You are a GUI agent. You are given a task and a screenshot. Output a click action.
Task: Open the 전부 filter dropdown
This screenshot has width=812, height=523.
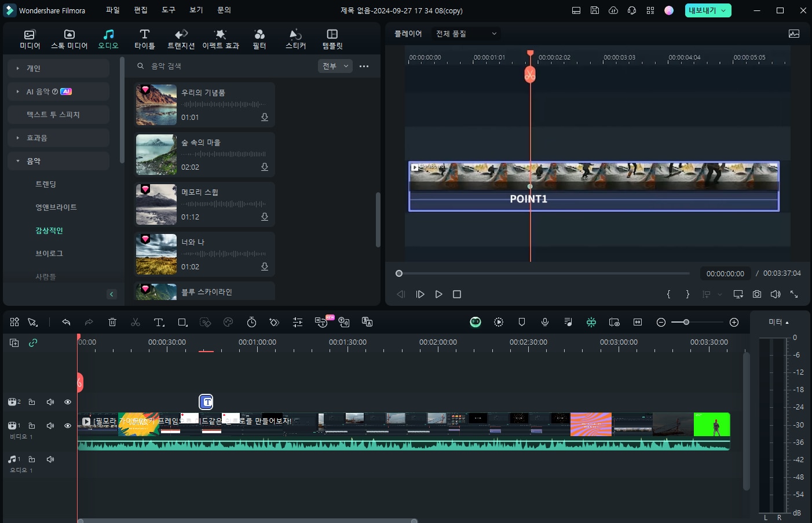(x=335, y=66)
